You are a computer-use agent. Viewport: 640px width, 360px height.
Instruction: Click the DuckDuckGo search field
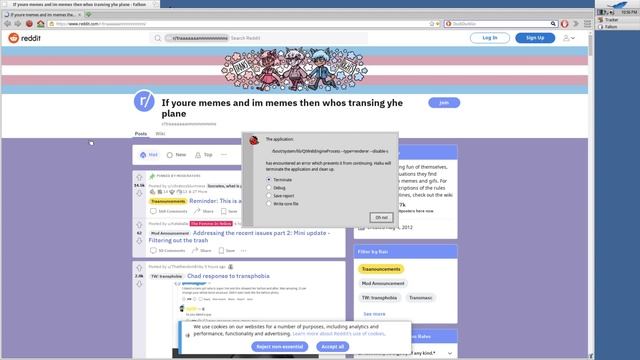500,24
